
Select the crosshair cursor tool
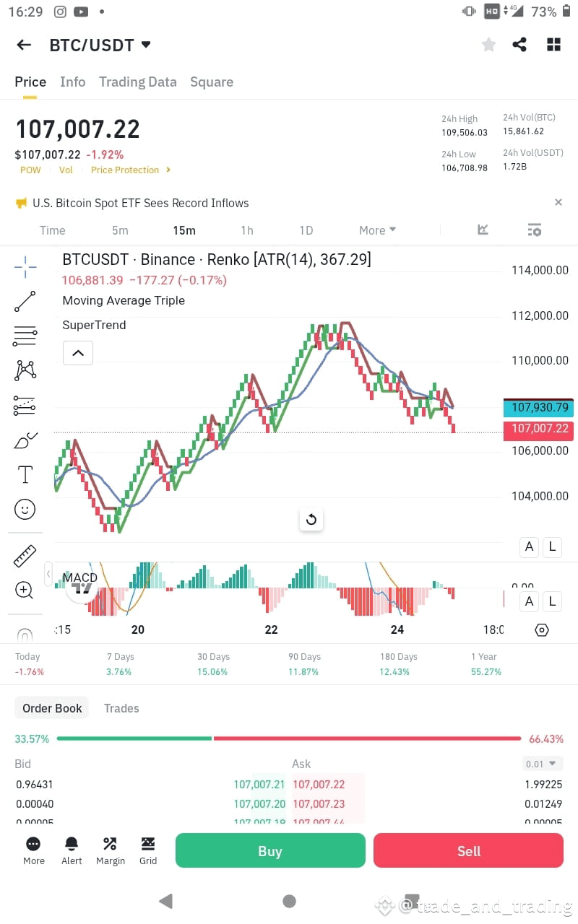coord(25,267)
